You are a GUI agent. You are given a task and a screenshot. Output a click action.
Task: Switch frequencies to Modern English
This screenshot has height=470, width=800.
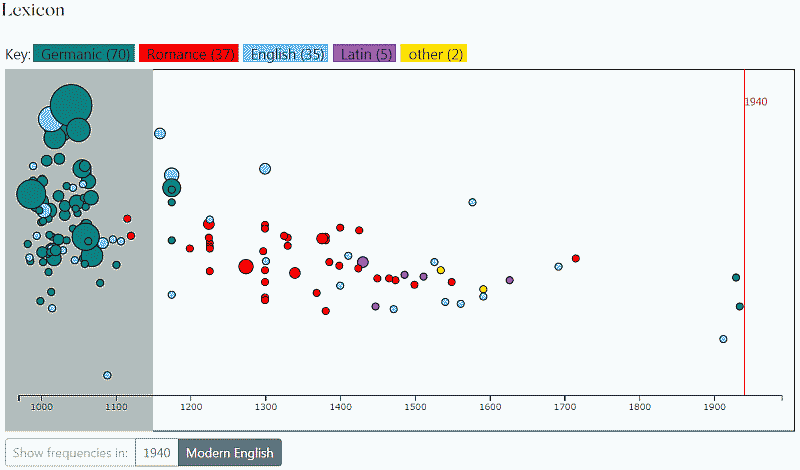229,453
